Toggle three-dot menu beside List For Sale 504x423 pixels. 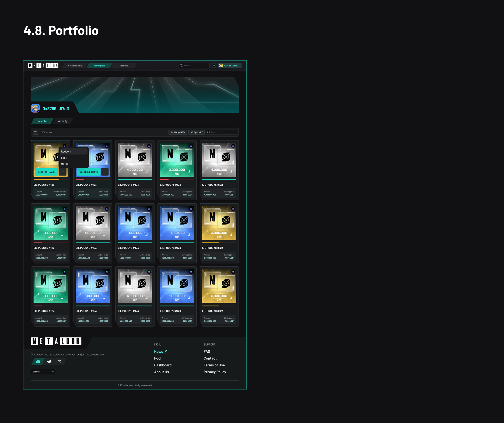[63, 172]
